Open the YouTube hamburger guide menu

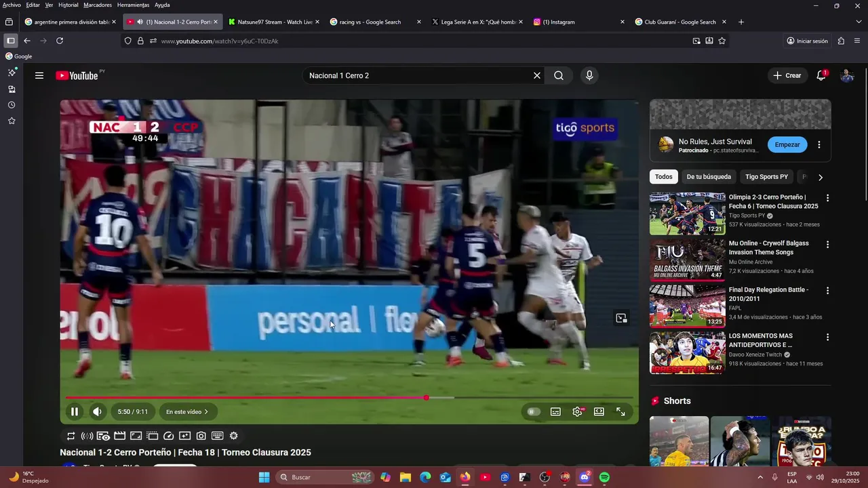(x=39, y=75)
